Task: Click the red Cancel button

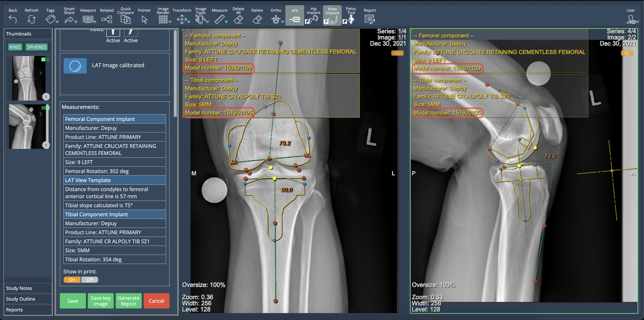Action: coord(156,301)
